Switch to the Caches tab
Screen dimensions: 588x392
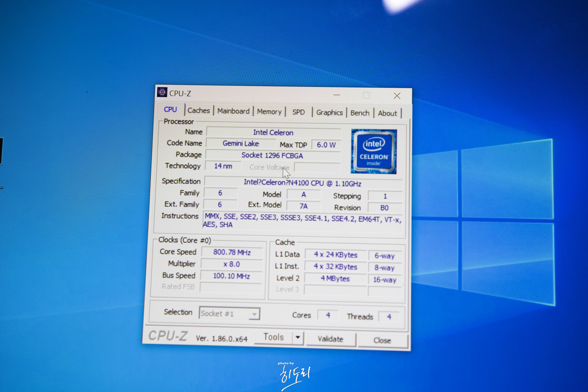199,111
